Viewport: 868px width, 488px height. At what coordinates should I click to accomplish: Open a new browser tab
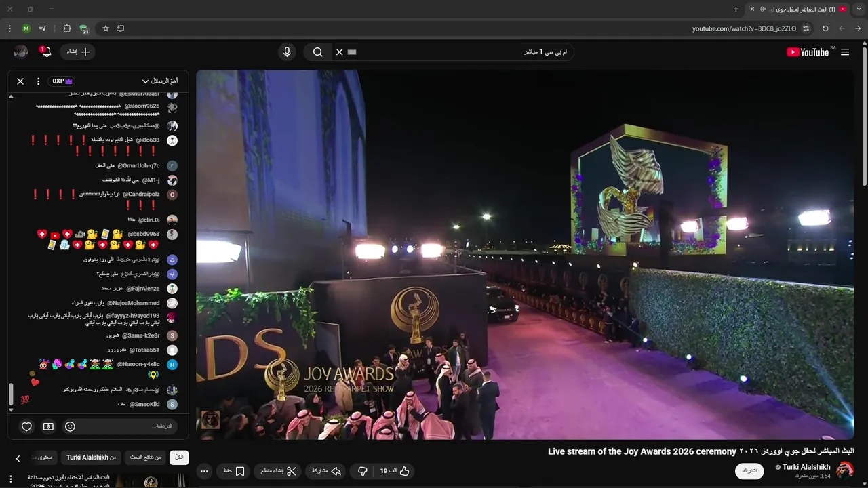[x=736, y=9]
